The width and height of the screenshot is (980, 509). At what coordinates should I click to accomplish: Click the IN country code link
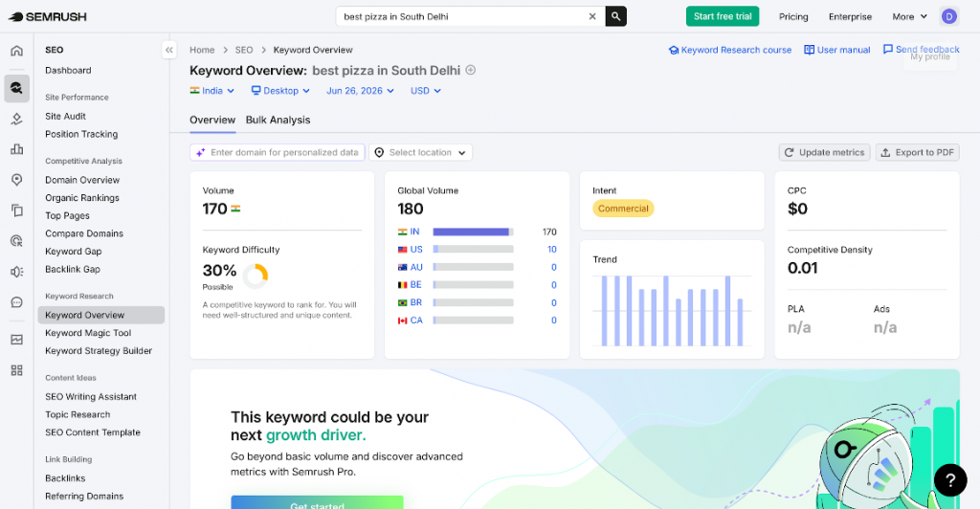(414, 232)
